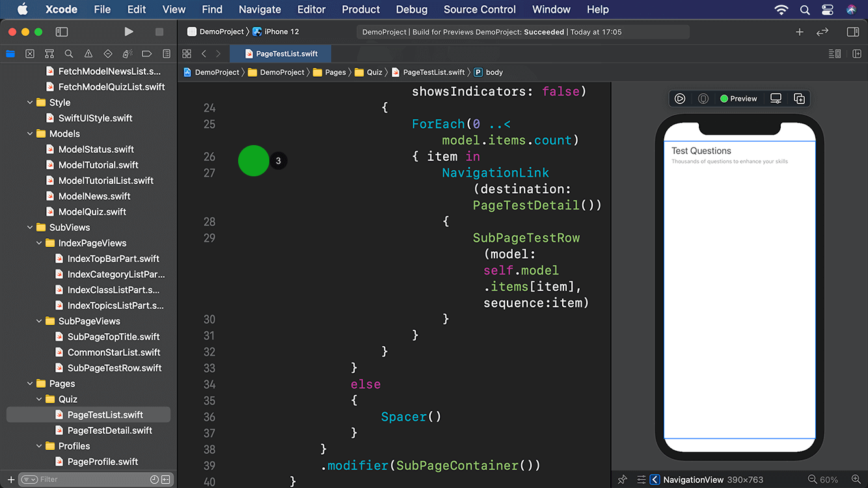Open the Report navigator
Image resolution: width=868 pixels, height=488 pixels.
(167, 53)
